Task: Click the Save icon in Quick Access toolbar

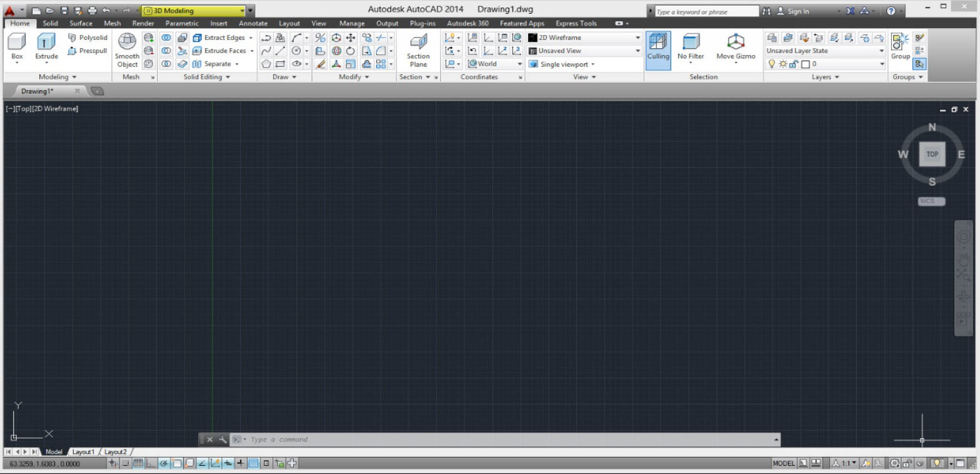Action: tap(64, 11)
